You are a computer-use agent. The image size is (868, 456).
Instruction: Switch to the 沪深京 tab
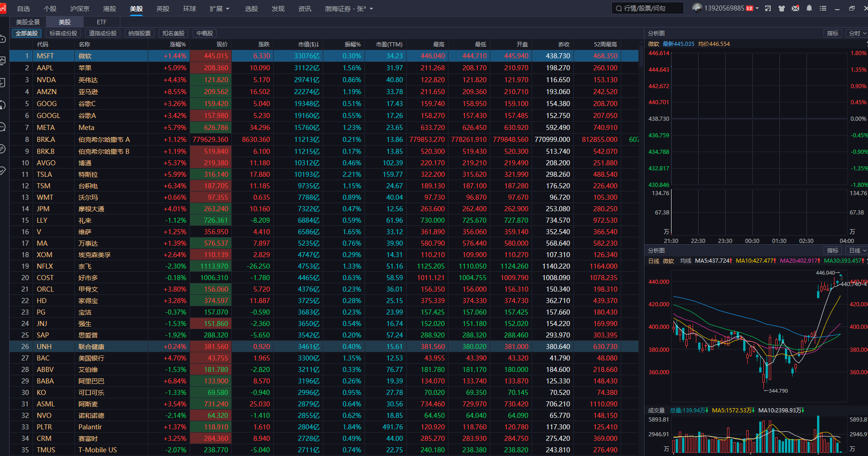click(x=80, y=9)
